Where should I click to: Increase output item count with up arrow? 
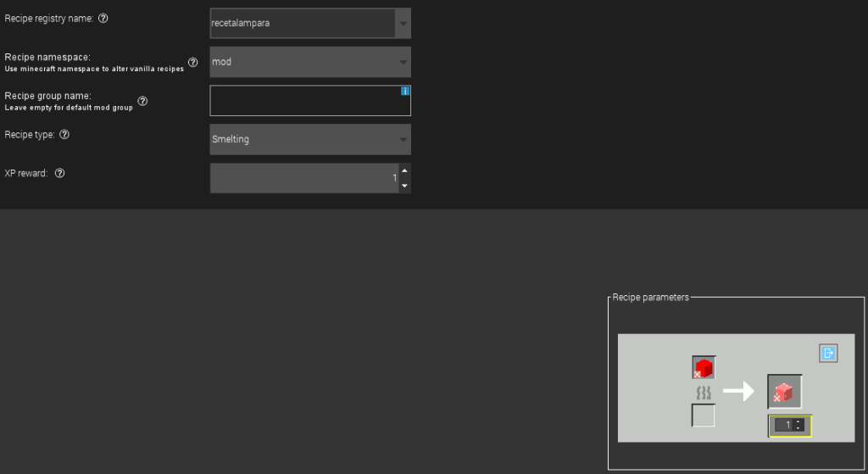798,421
